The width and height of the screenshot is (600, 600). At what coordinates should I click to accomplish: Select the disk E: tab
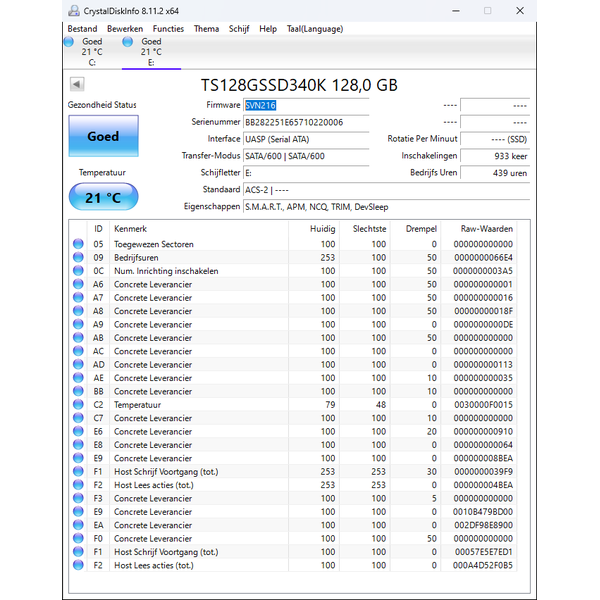(x=151, y=52)
